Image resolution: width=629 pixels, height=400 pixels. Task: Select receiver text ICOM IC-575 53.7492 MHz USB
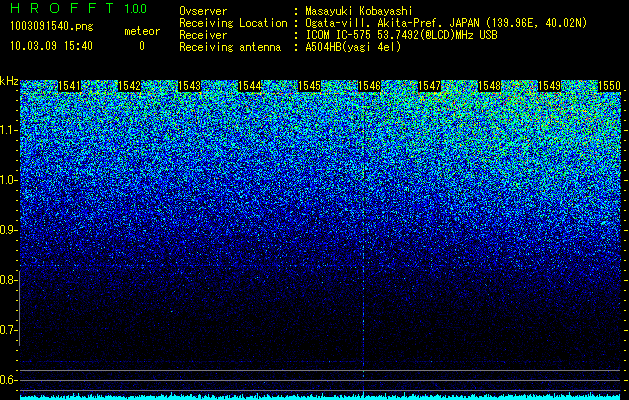click(x=401, y=35)
